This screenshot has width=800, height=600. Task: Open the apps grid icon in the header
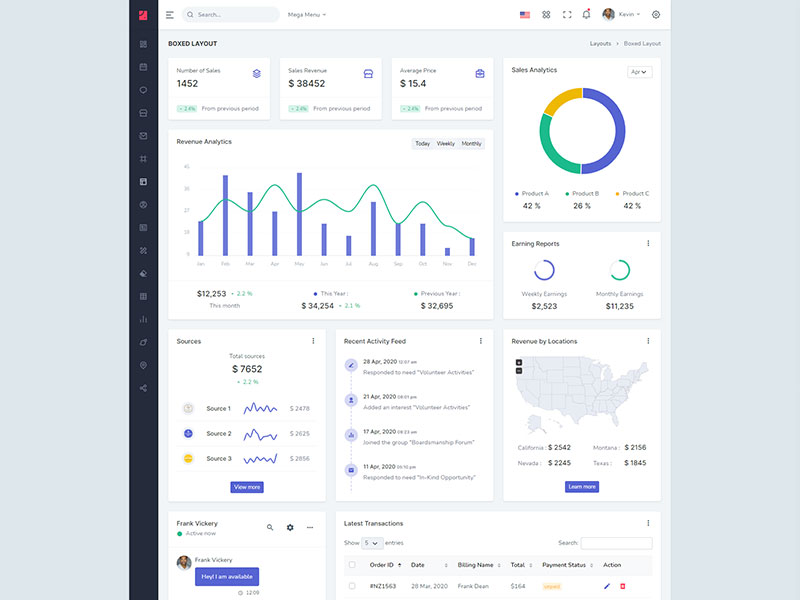546,15
